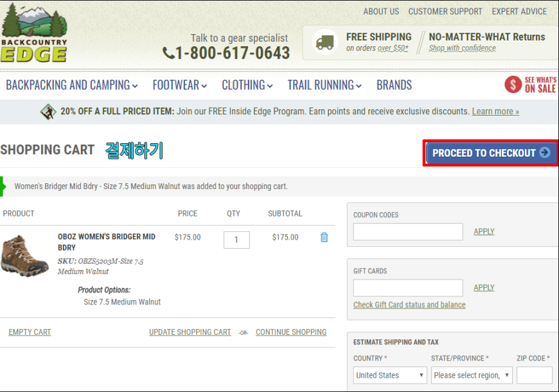This screenshot has height=392, width=559.
Task: Click Update Shopping Cart link
Action: click(190, 332)
